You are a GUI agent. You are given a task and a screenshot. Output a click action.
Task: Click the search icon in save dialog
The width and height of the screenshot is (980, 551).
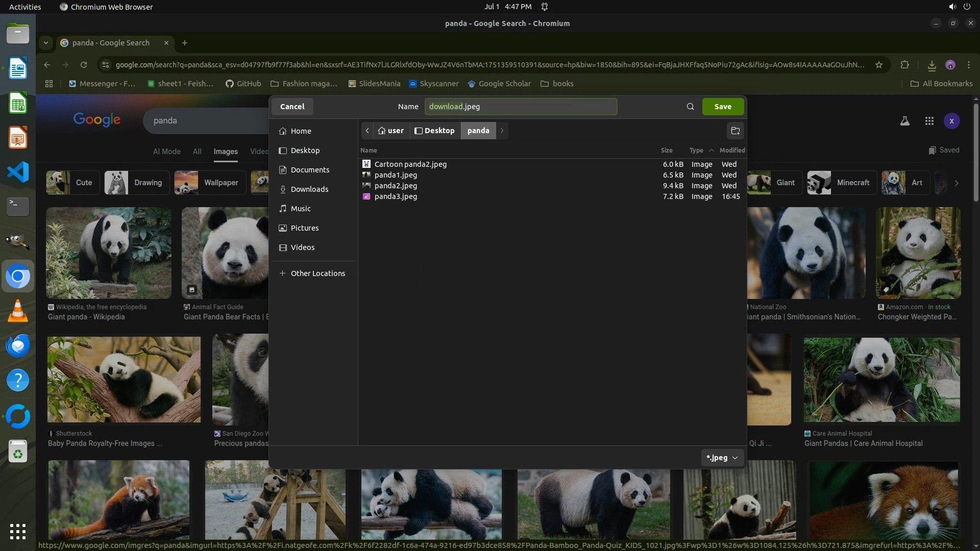click(x=690, y=107)
